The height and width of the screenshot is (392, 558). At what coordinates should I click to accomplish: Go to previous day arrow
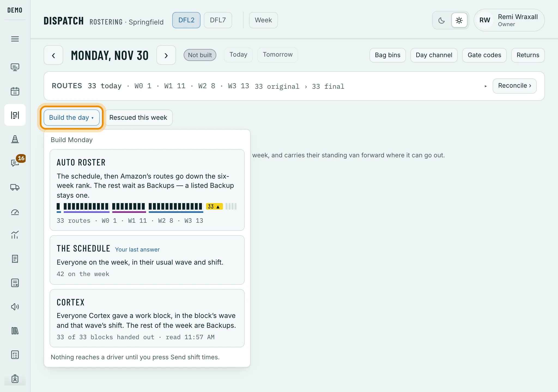[53, 55]
